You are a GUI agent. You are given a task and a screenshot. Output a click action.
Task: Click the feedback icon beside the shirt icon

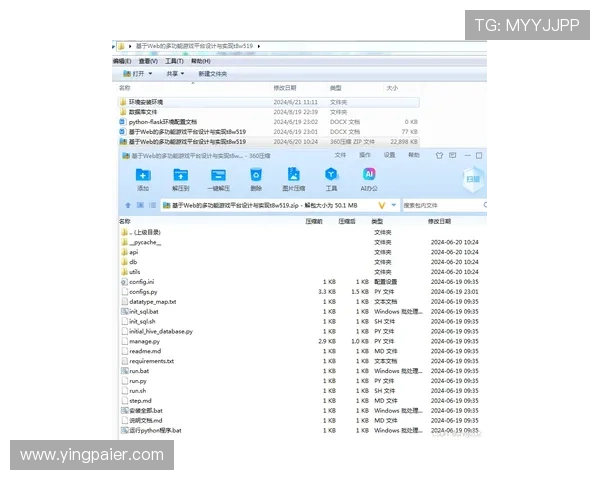(453, 155)
